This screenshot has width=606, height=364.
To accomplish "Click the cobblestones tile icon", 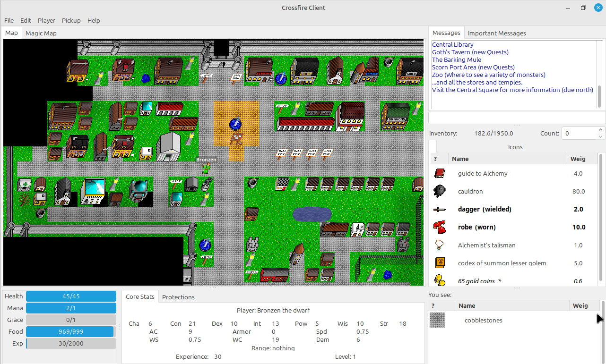I will (x=437, y=320).
